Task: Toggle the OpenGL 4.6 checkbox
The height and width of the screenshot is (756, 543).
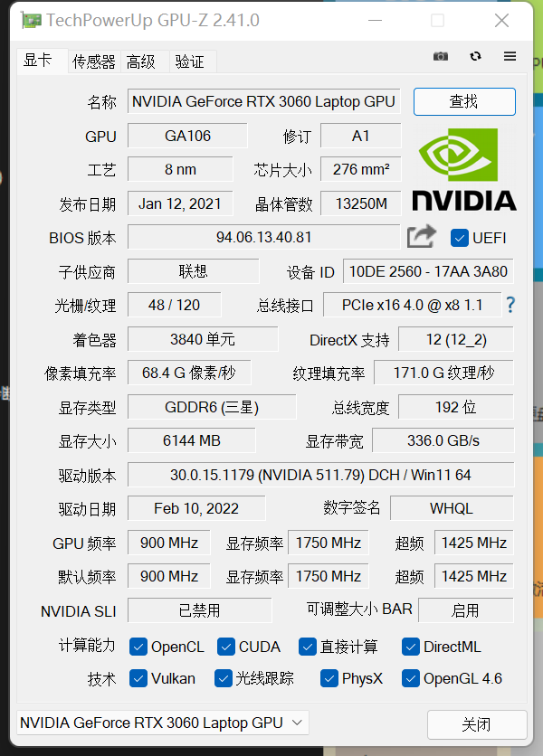Action: pos(410,678)
